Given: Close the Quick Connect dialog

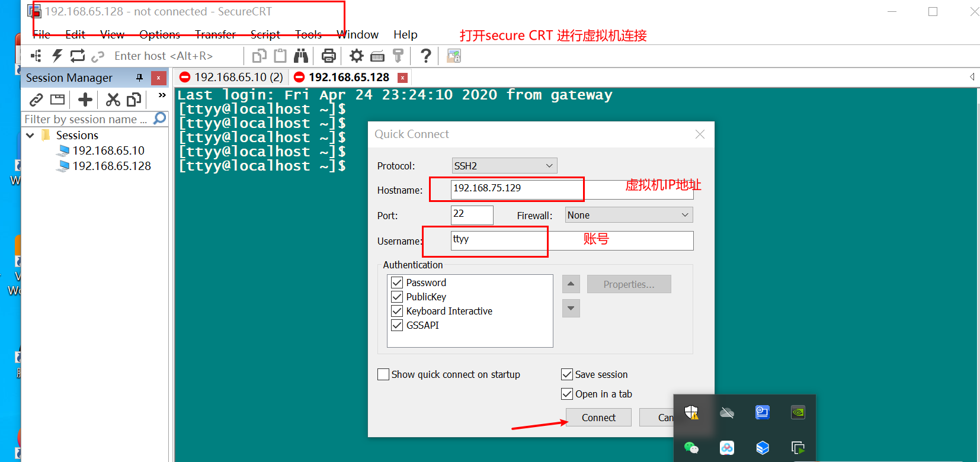Looking at the screenshot, I should tap(700, 134).
